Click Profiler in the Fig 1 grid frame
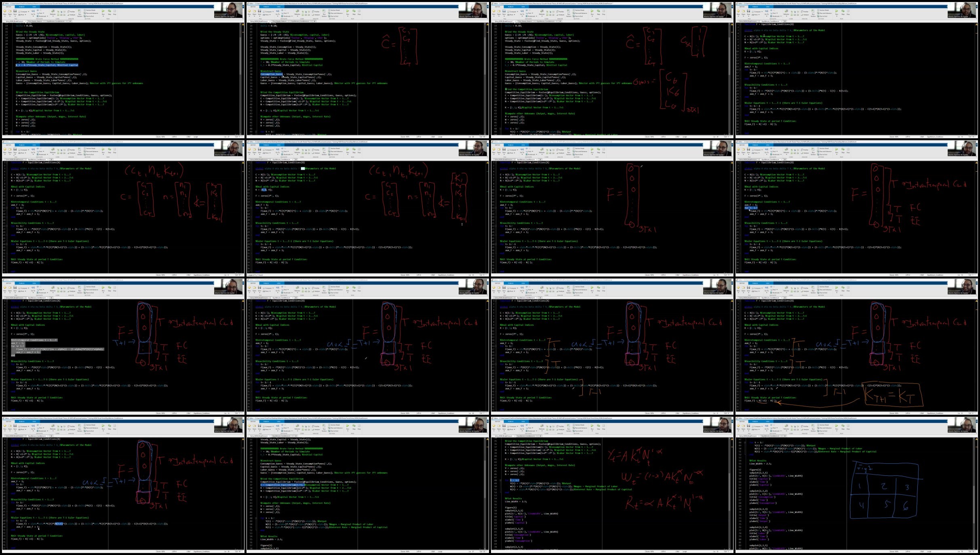The height and width of the screenshot is (555, 980). pos(805,426)
